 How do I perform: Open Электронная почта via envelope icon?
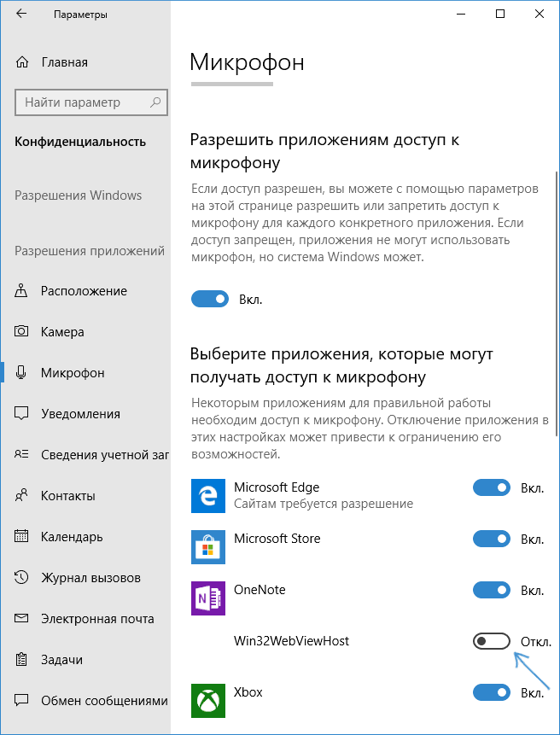pos(20,618)
